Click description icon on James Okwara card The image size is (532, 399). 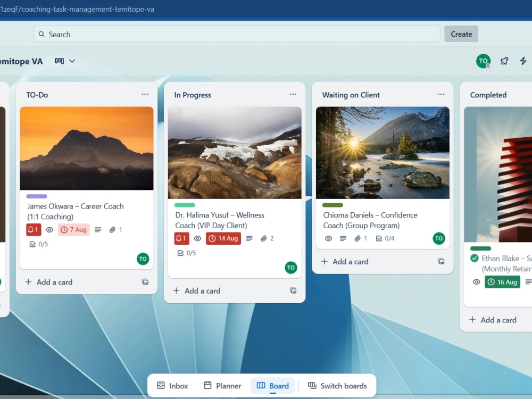(x=98, y=230)
